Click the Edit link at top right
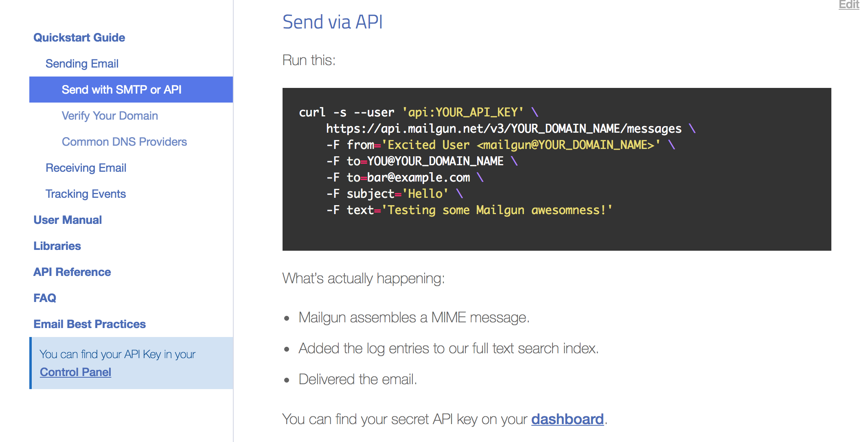The width and height of the screenshot is (868, 442). (x=849, y=4)
